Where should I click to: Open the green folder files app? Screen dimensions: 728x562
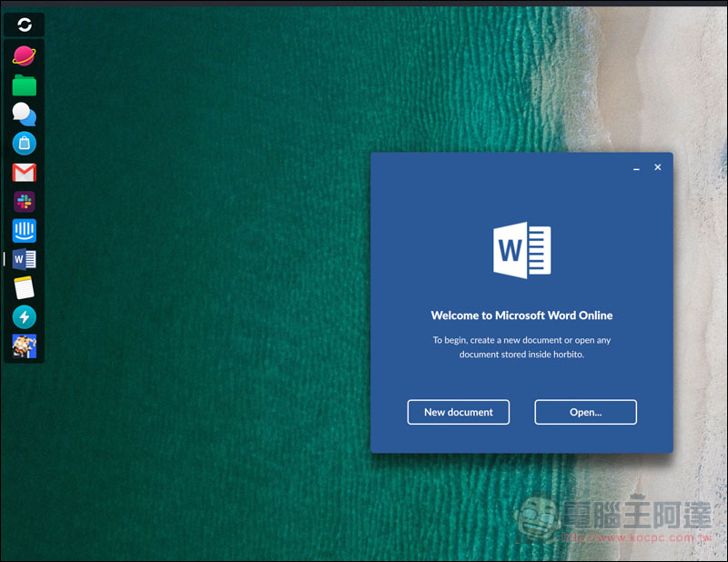click(25, 85)
